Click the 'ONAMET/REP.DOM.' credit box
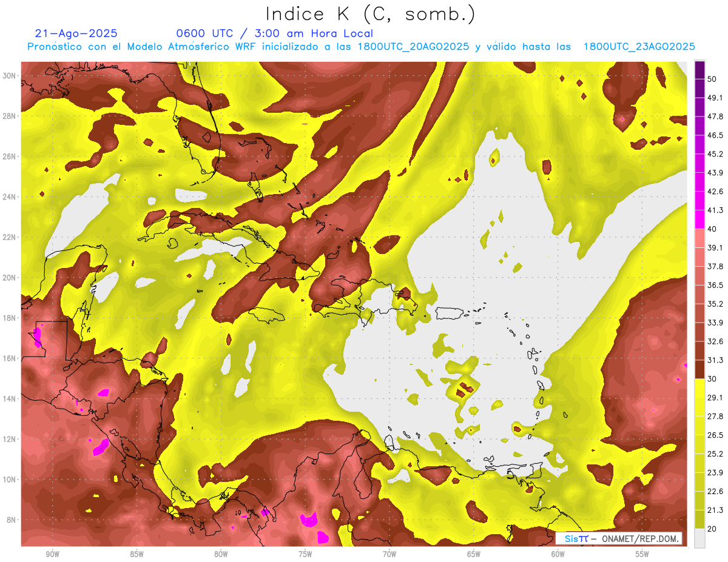 (x=619, y=538)
